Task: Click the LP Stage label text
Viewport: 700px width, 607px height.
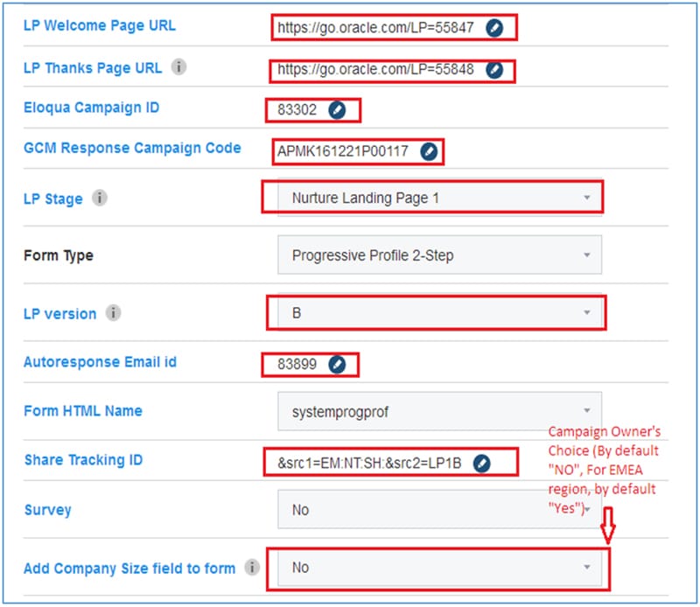Action: coord(53,199)
